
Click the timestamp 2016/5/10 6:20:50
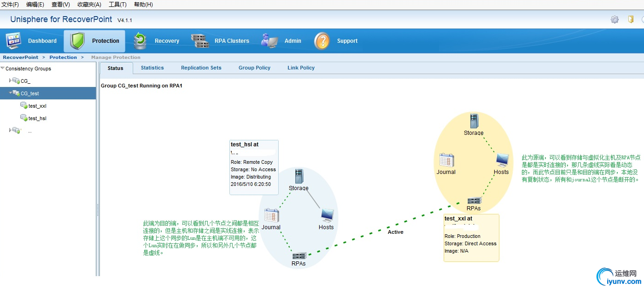click(251, 184)
